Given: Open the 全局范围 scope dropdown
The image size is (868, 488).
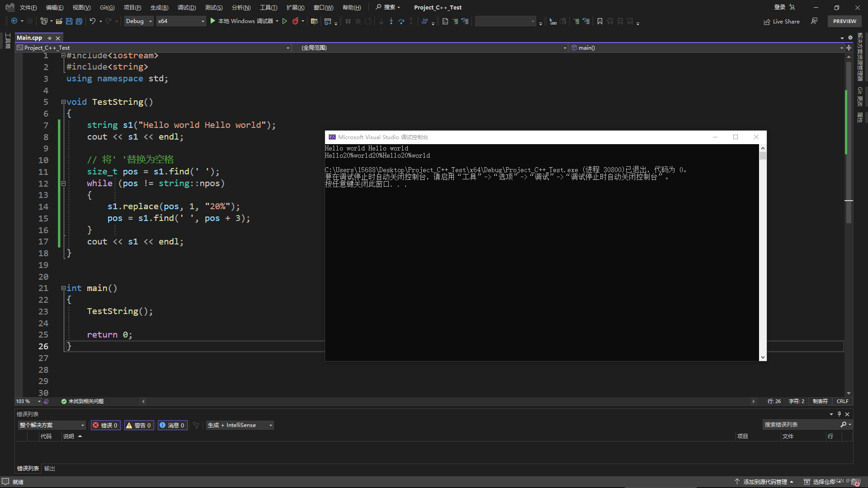Looking at the screenshot, I should click(x=430, y=48).
